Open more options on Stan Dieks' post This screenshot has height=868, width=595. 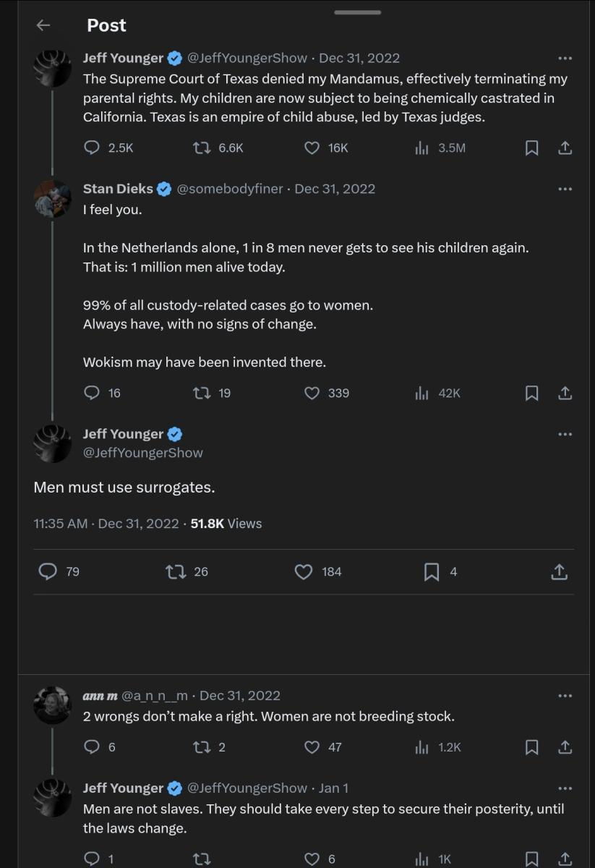tap(565, 189)
